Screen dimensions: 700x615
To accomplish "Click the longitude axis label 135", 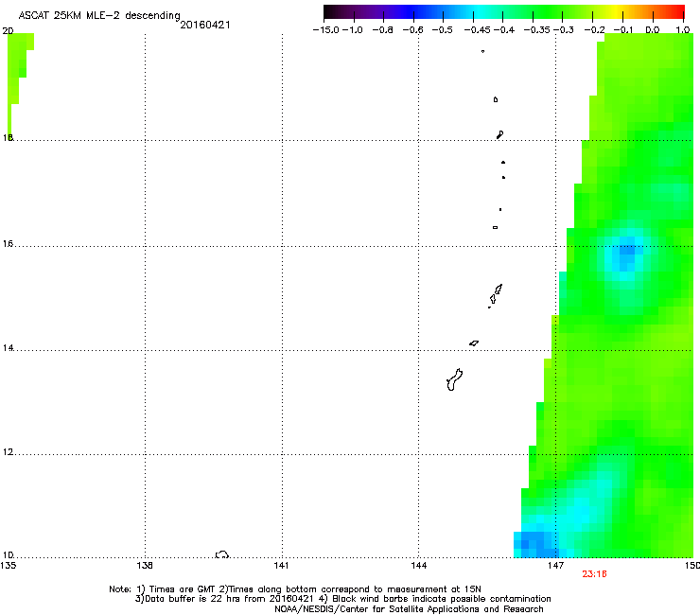I will pyautogui.click(x=8, y=566).
